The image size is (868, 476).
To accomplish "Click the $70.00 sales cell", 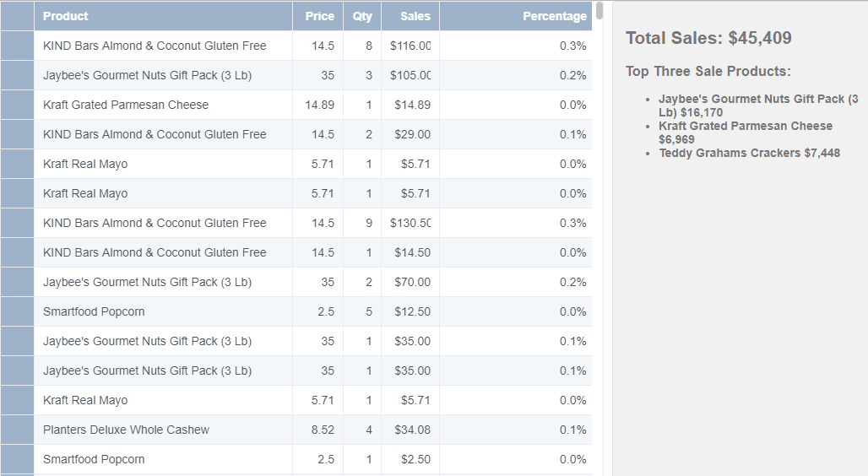I will tap(410, 282).
